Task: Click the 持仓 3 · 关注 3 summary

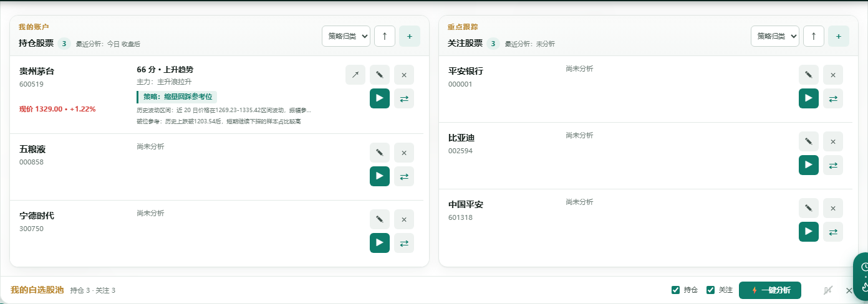Action: (93, 290)
